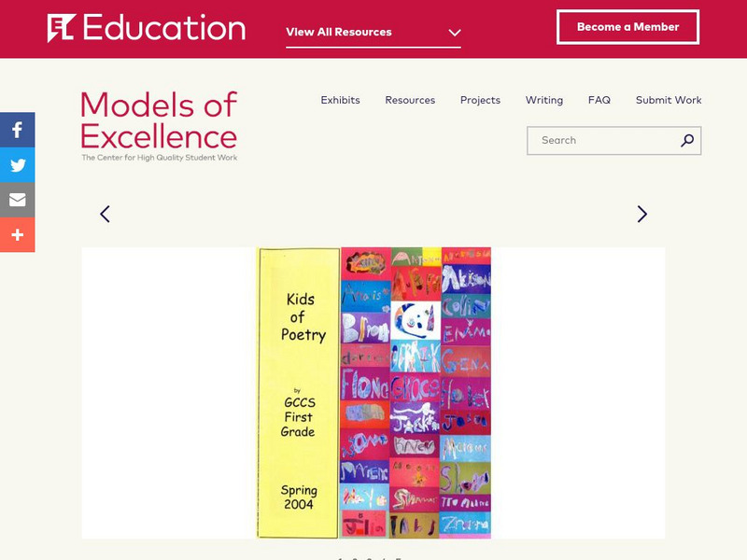This screenshot has width=747, height=560.
Task: Click the Models of Excellence logo
Action: [159, 120]
